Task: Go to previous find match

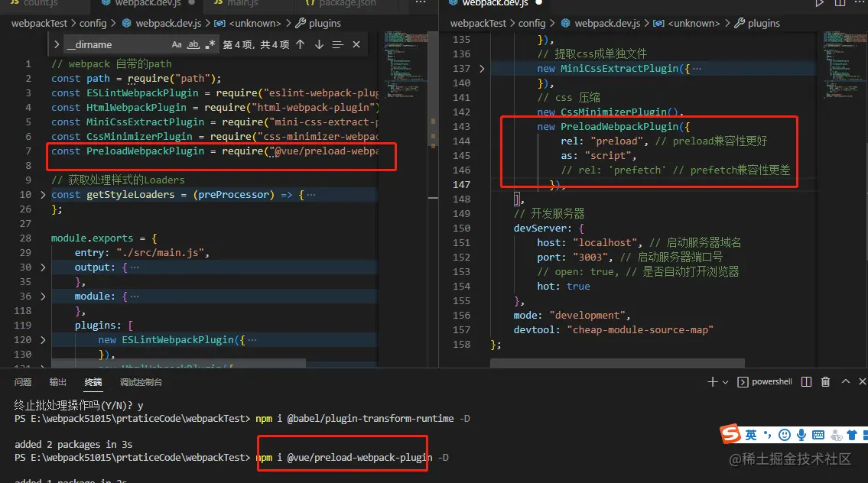Action: [x=300, y=45]
